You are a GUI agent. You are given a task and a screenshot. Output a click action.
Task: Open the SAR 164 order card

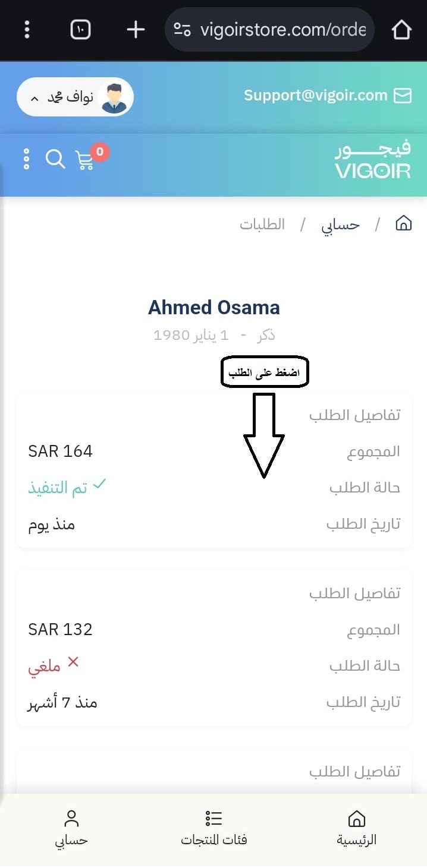coord(213,469)
